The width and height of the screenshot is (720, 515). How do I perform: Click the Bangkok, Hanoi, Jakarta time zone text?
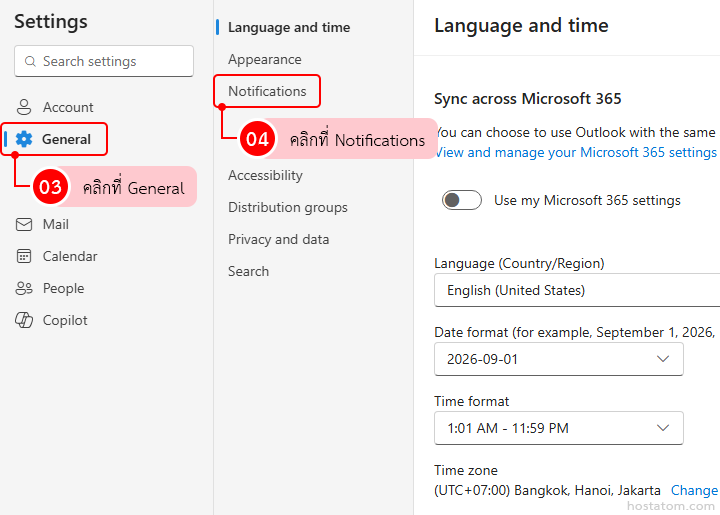[547, 490]
